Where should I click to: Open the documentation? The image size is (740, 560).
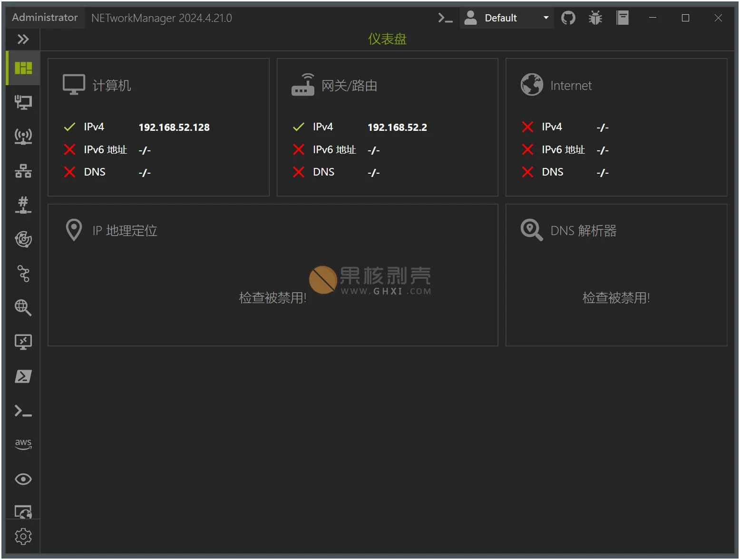pyautogui.click(x=622, y=18)
